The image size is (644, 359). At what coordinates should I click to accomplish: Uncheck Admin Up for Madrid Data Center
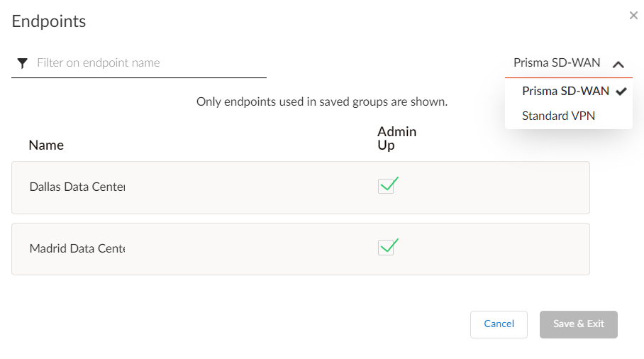[387, 248]
